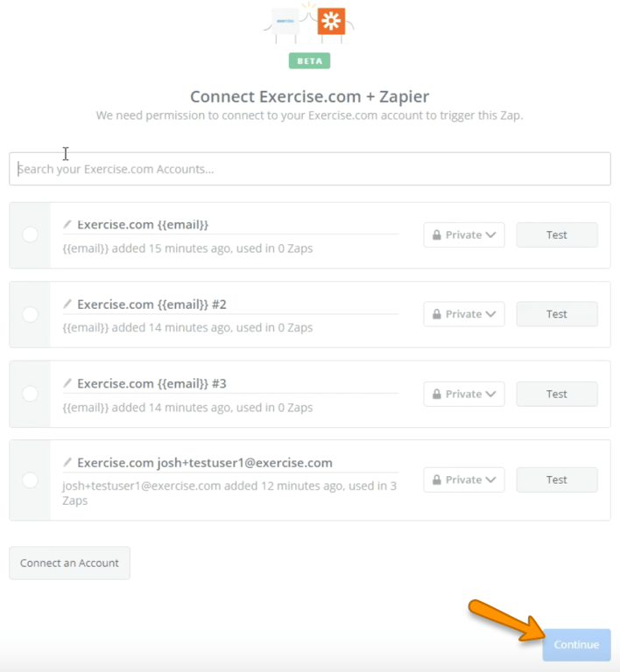The height and width of the screenshot is (672, 620).
Task: Select the radio button for account #2
Action: click(30, 314)
